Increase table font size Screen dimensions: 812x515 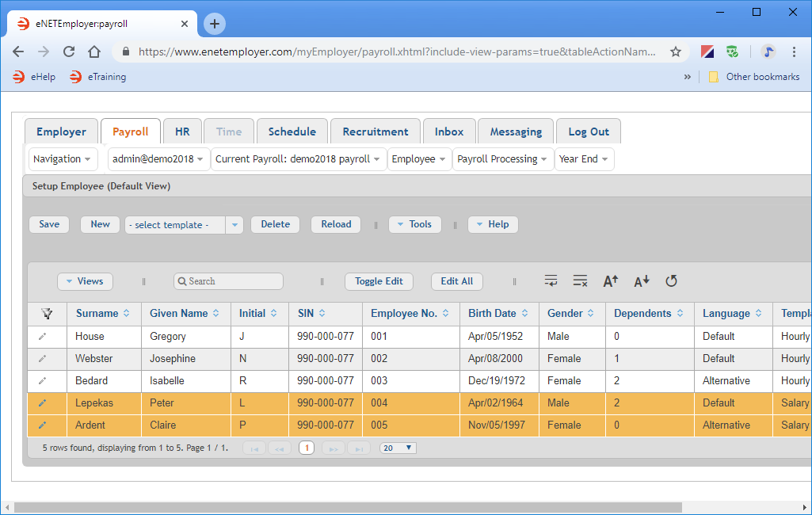(x=610, y=281)
